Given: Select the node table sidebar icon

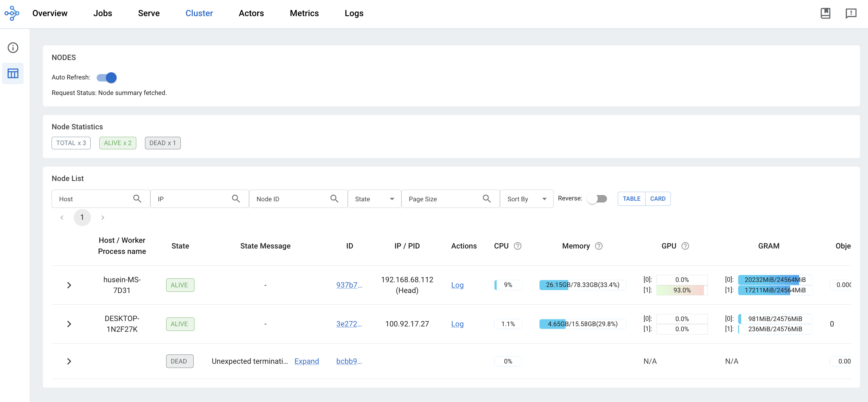Looking at the screenshot, I should coord(13,73).
